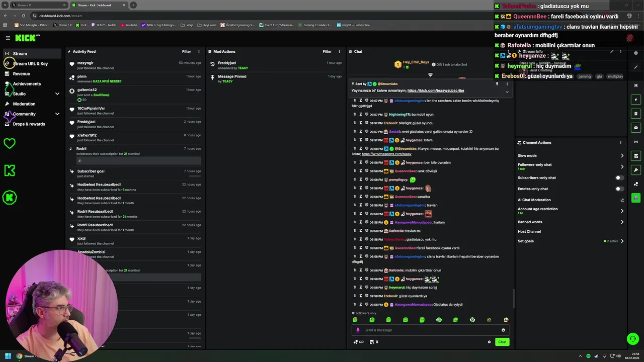Open the kick.com/teasy/subscribe link

(x=436, y=90)
